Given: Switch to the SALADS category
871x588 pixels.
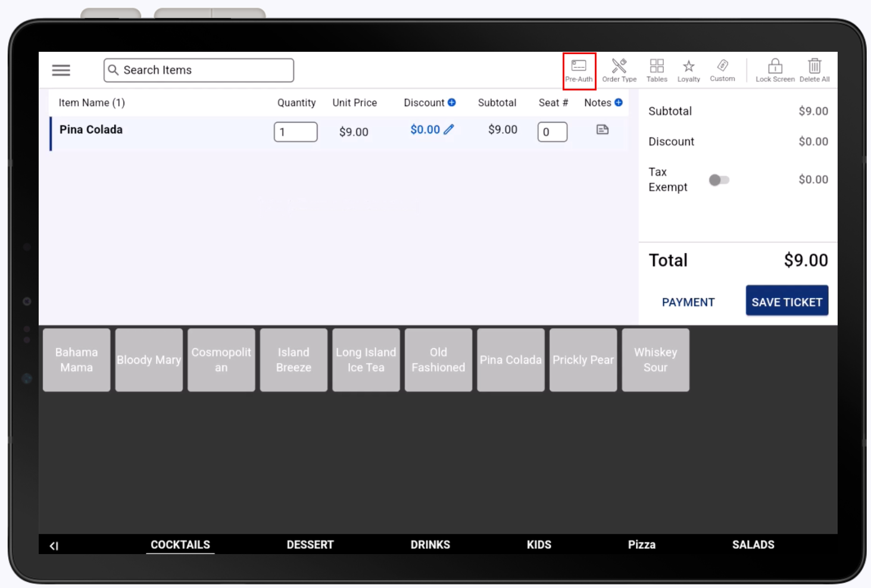Looking at the screenshot, I should (x=753, y=545).
